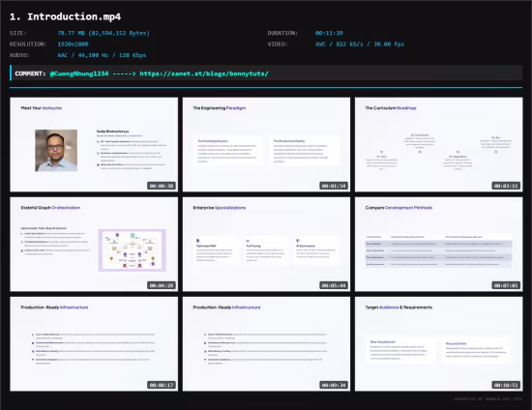The height and width of the screenshot is (410, 532).
Task: Click the "AUDIO:" label
Action: (19, 55)
